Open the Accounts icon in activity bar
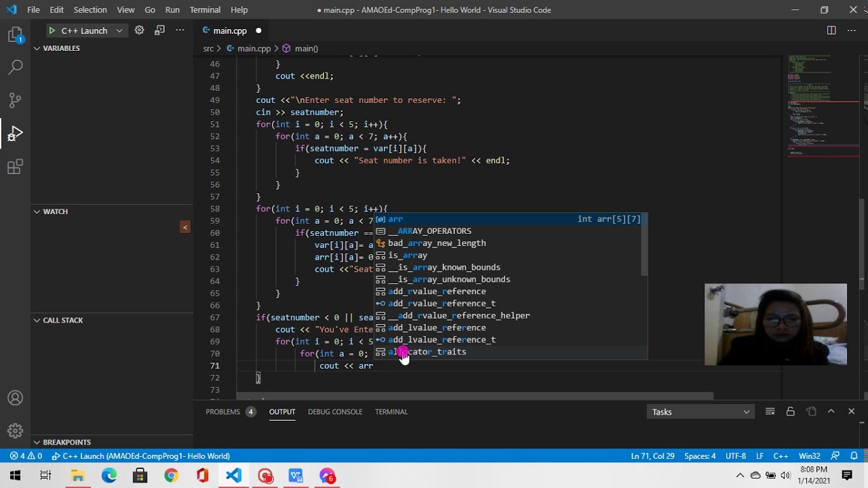Screen dimensions: 868x488 pos(15,398)
